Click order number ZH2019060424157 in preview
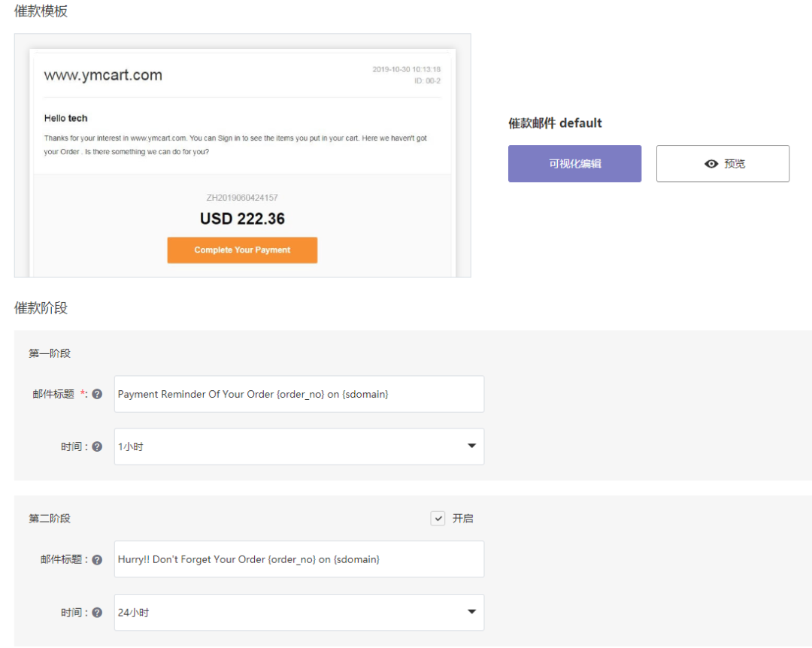The width and height of the screenshot is (812, 648). coord(242,198)
